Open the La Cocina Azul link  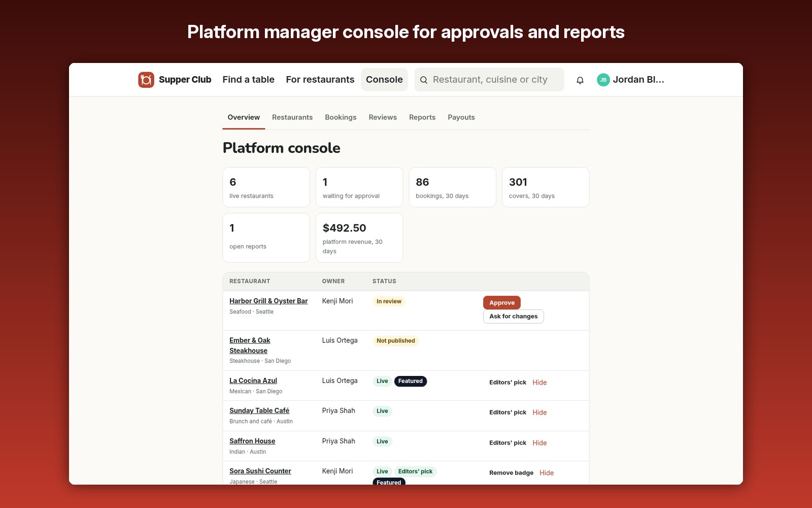[x=253, y=380]
